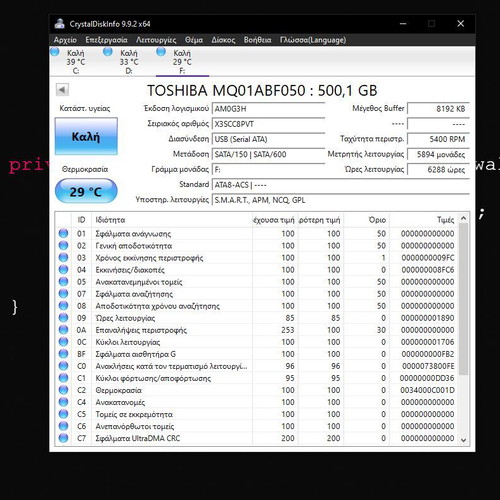Click the buffer size value 8192 KB
This screenshot has height=500, width=500.
[438, 109]
